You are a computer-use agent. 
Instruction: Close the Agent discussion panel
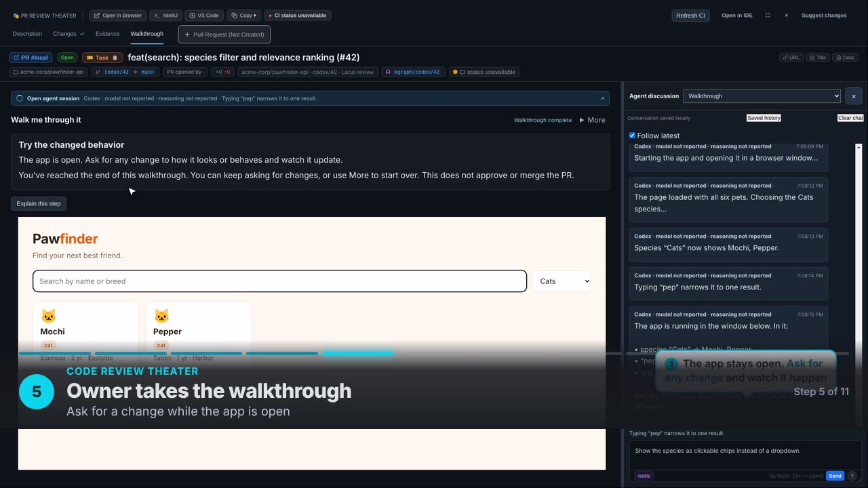pyautogui.click(x=854, y=96)
